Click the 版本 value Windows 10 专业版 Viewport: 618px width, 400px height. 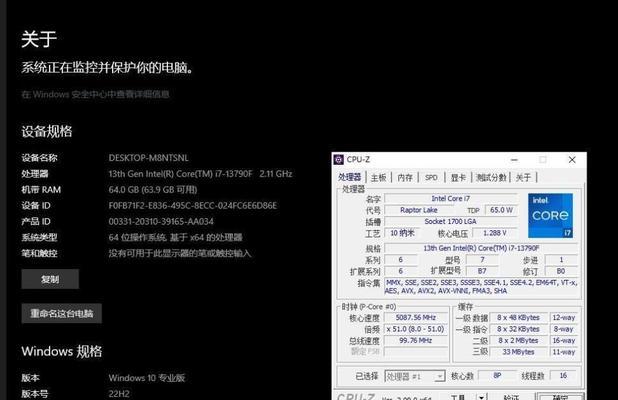[147, 378]
